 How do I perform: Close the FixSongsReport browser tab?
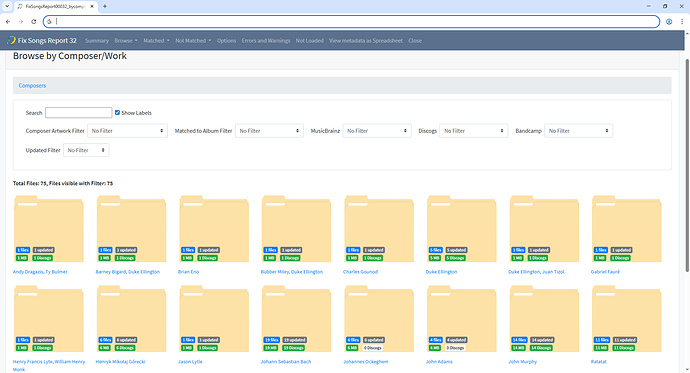coord(92,6)
